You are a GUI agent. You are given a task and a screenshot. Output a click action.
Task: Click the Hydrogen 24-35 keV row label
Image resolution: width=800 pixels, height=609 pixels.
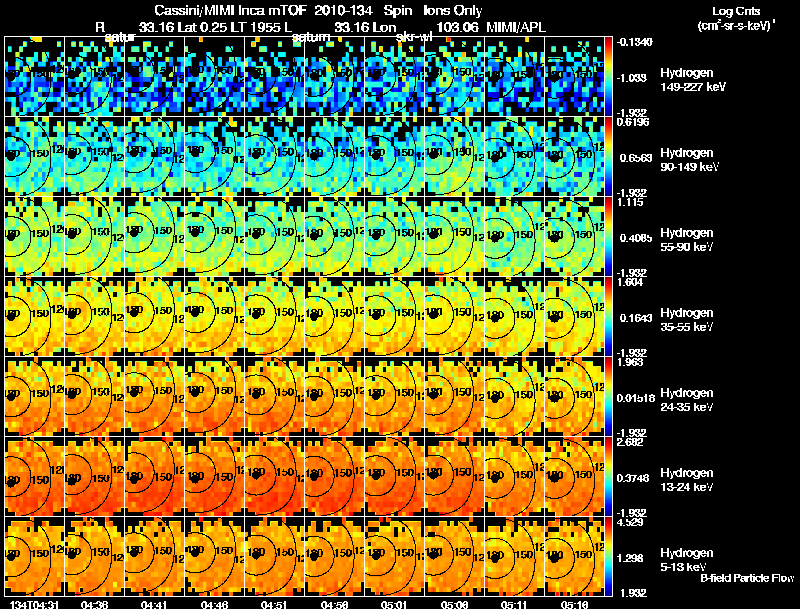tap(687, 400)
